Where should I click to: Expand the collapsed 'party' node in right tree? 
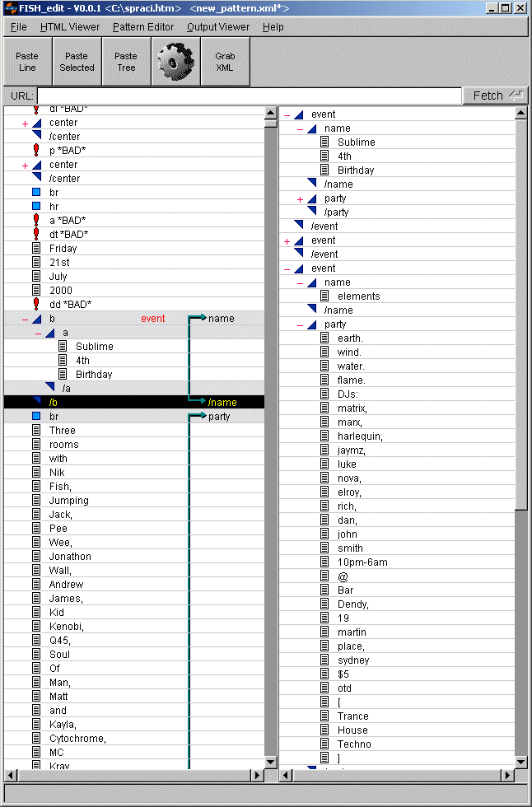[x=300, y=198]
